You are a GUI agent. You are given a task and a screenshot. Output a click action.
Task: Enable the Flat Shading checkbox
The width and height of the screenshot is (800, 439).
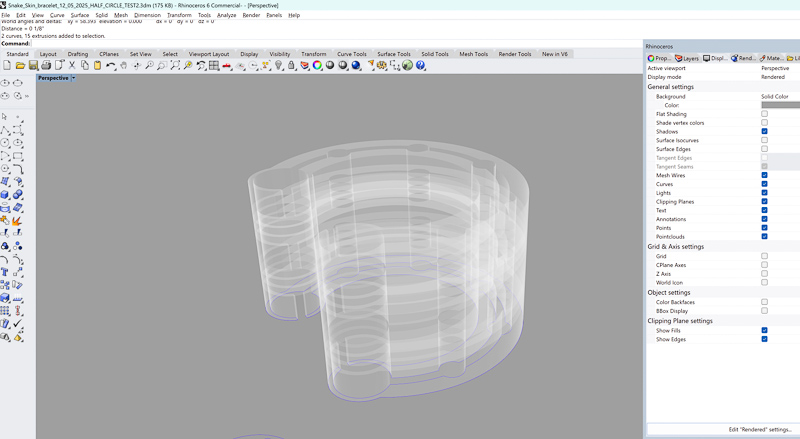tap(764, 114)
